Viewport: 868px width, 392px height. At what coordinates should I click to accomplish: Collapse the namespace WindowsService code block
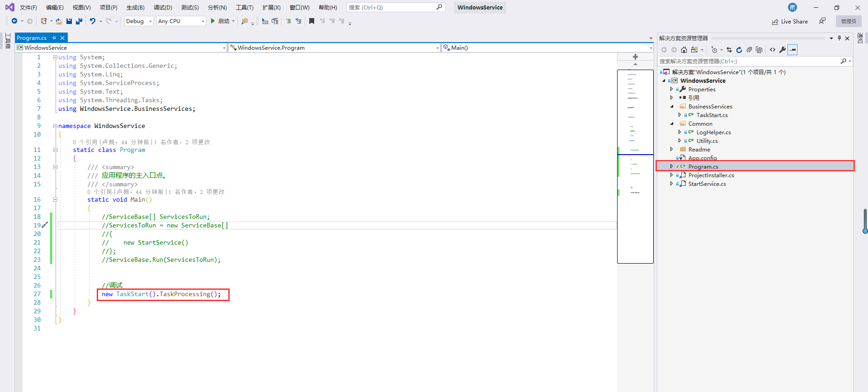click(x=55, y=126)
